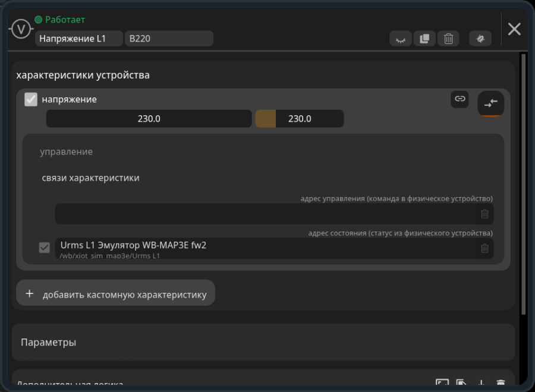535x392 pixels.
Task: Click the адрес состояния label text
Action: [400, 233]
